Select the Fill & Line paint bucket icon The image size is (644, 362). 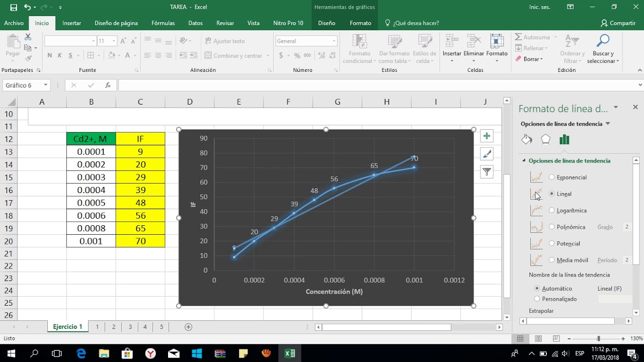tap(527, 139)
